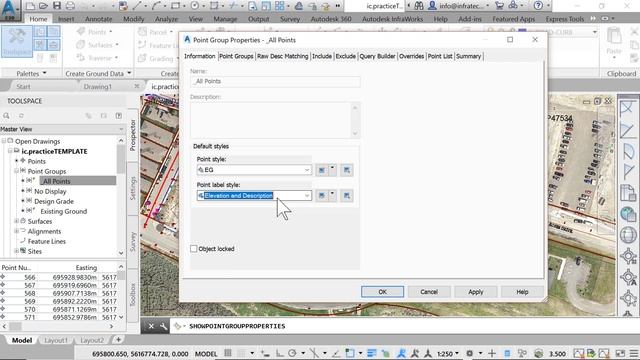Switch to the Include tab
The height and width of the screenshot is (360, 640).
(x=322, y=56)
